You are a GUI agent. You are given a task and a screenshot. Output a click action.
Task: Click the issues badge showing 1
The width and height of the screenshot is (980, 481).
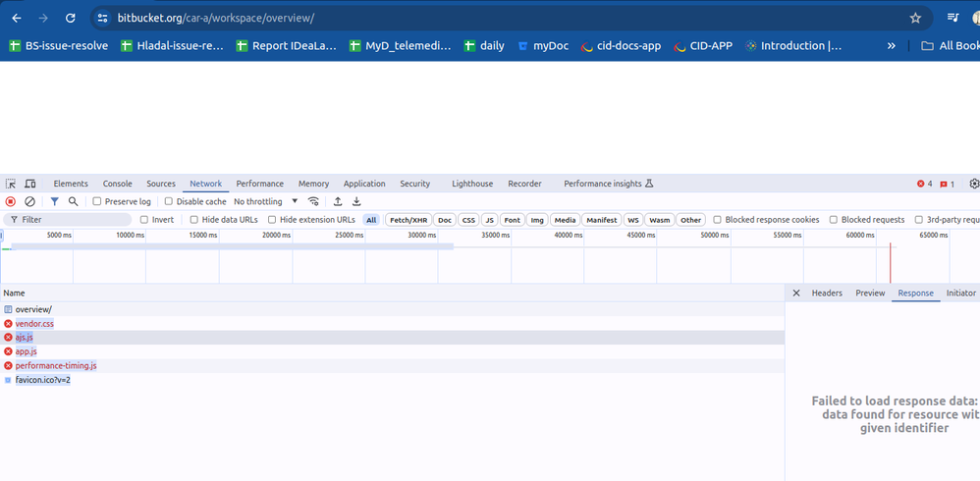[x=947, y=184]
